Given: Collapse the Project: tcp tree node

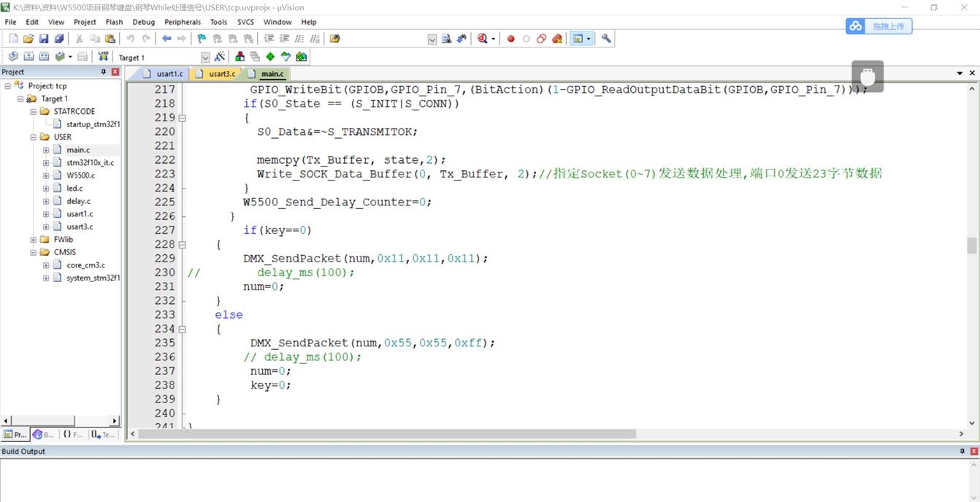Looking at the screenshot, I should pos(7,86).
